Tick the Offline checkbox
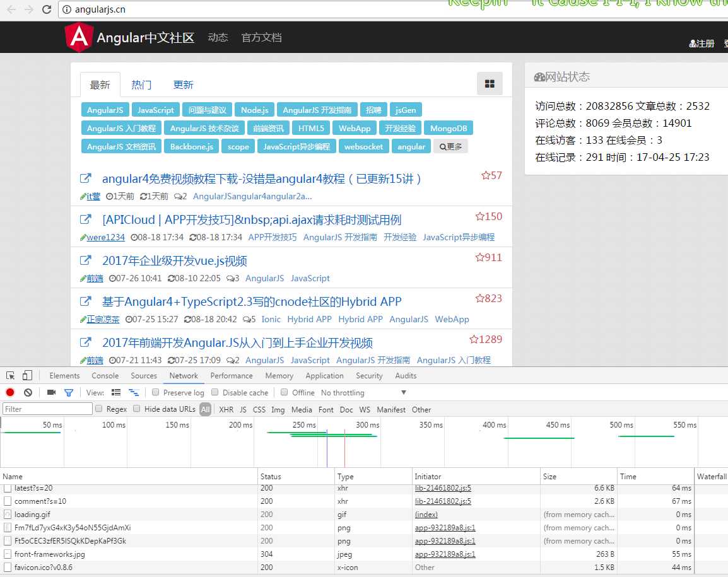 coord(284,392)
